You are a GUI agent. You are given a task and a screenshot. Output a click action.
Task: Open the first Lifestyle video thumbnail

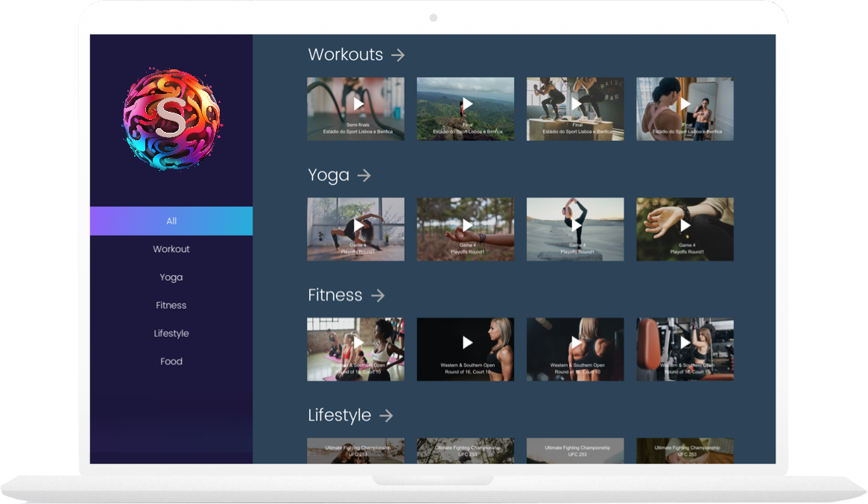(356, 451)
